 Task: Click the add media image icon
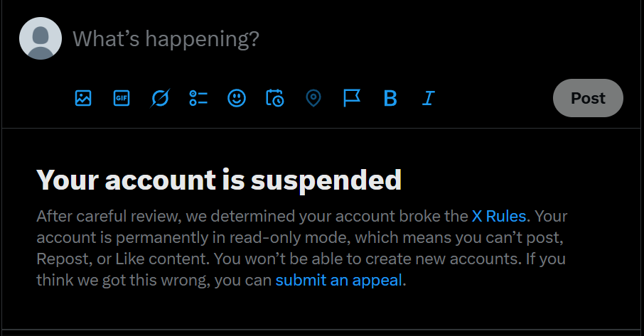83,98
